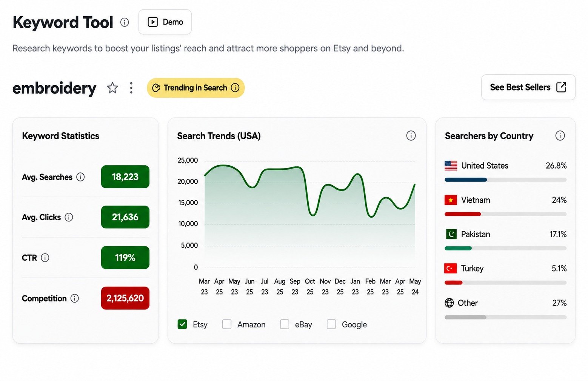
Task: Tick the Google checkbox
Action: [331, 324]
